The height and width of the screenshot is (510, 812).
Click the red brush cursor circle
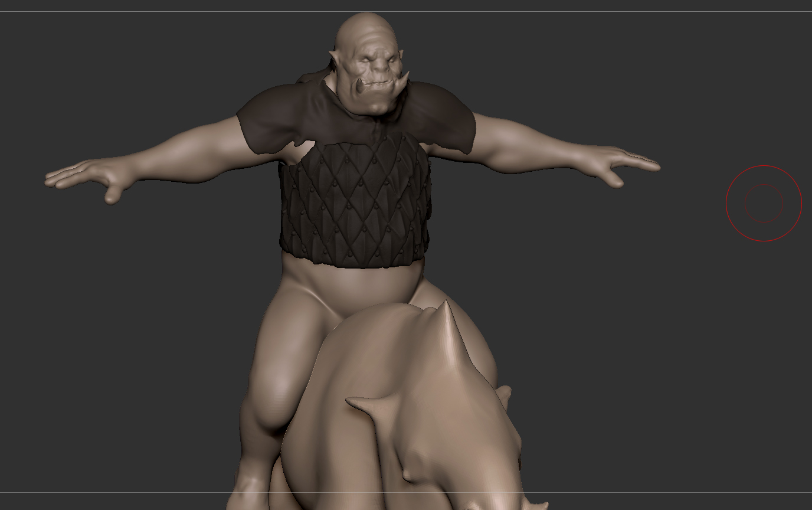(763, 202)
